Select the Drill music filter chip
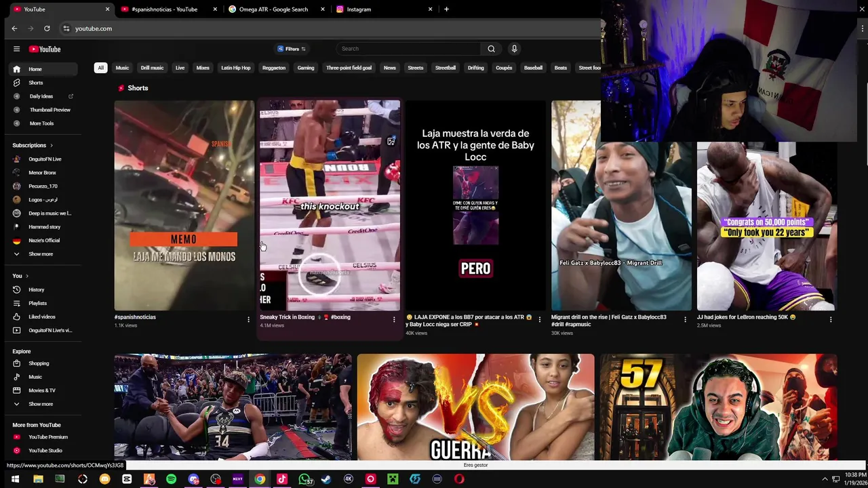 pyautogui.click(x=152, y=68)
